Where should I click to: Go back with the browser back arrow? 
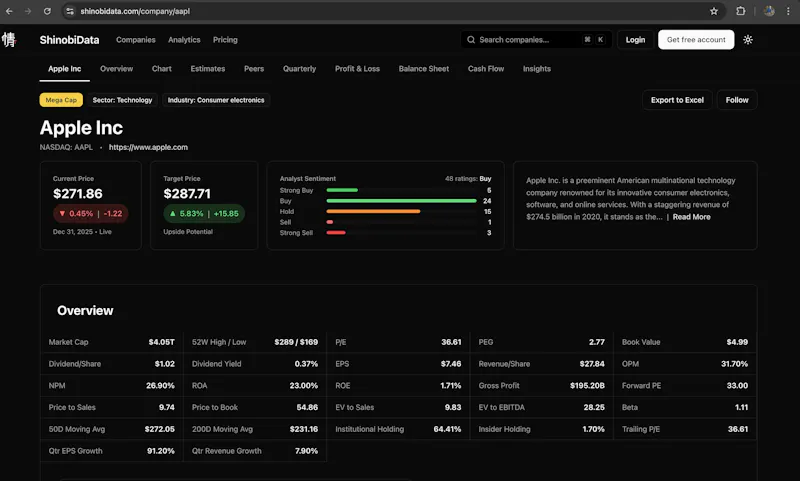click(x=9, y=11)
